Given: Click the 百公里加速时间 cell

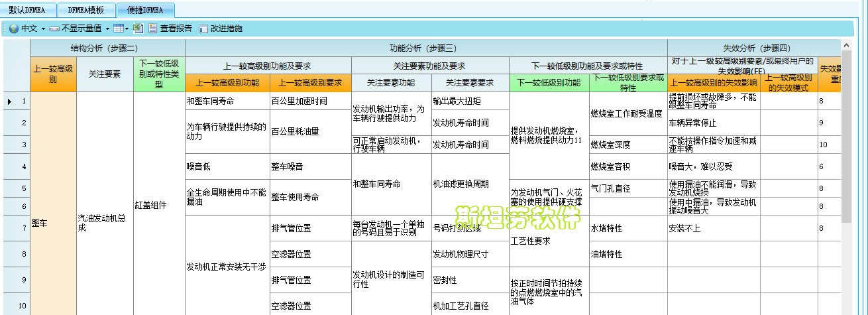Looking at the screenshot, I should point(309,101).
